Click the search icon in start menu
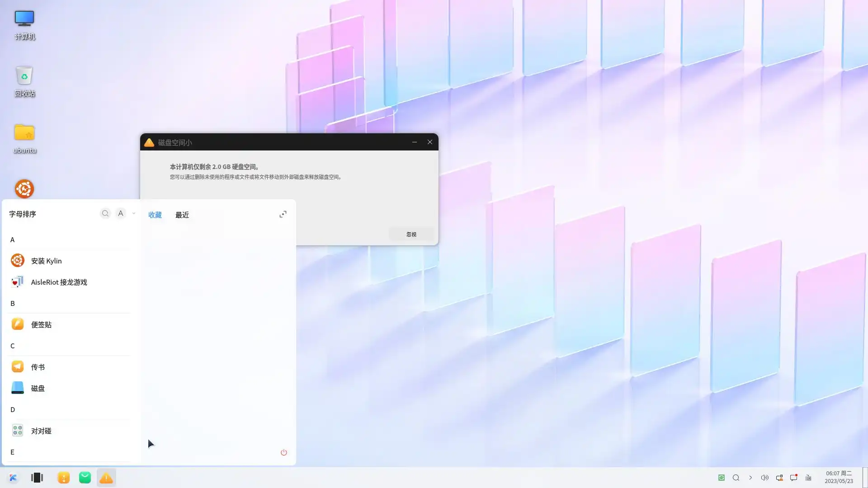868x488 pixels. coord(105,213)
